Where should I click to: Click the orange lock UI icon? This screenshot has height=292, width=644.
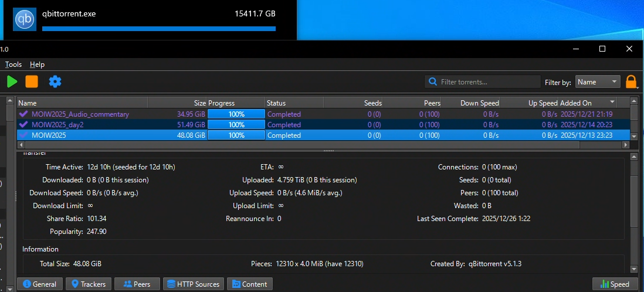point(631,82)
